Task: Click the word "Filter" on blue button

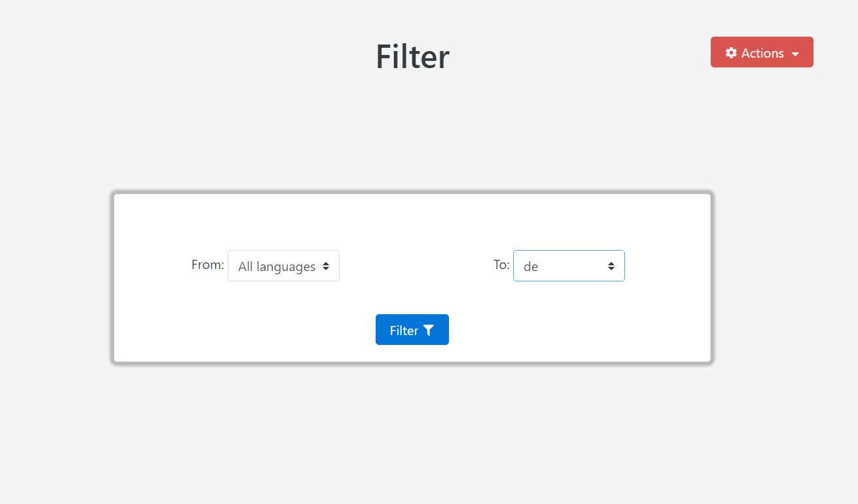Action: (404, 331)
